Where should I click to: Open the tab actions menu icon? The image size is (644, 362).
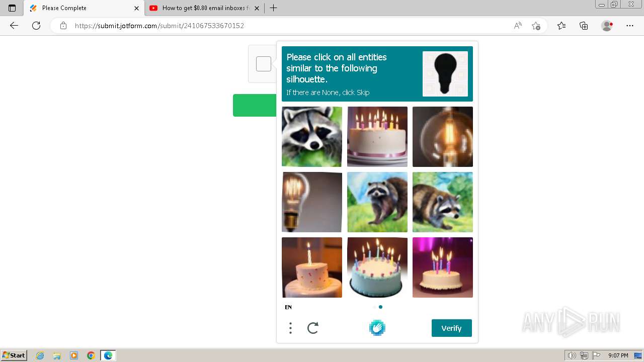coord(12,8)
